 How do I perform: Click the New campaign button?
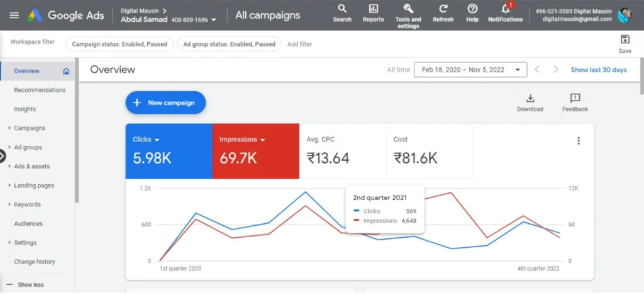point(165,103)
